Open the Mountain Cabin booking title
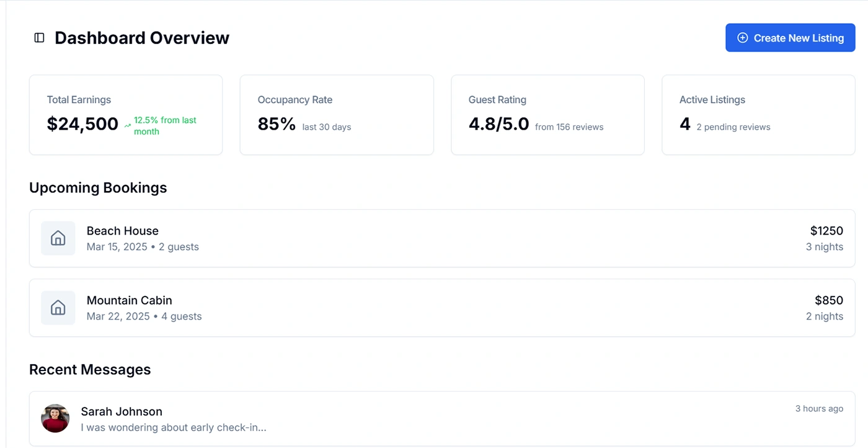The height and width of the screenshot is (448, 868). (x=130, y=300)
